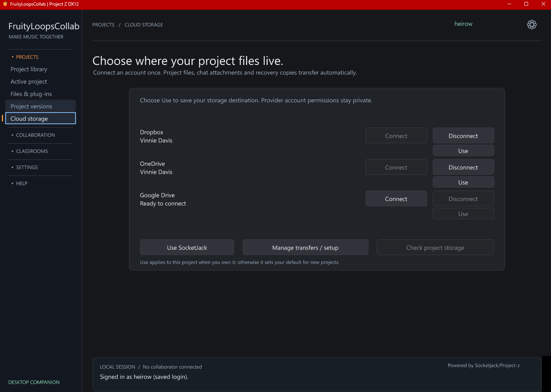Click the Powered by Socketjack/Project-z text
The height and width of the screenshot is (392, 551).
pyautogui.click(x=484, y=365)
